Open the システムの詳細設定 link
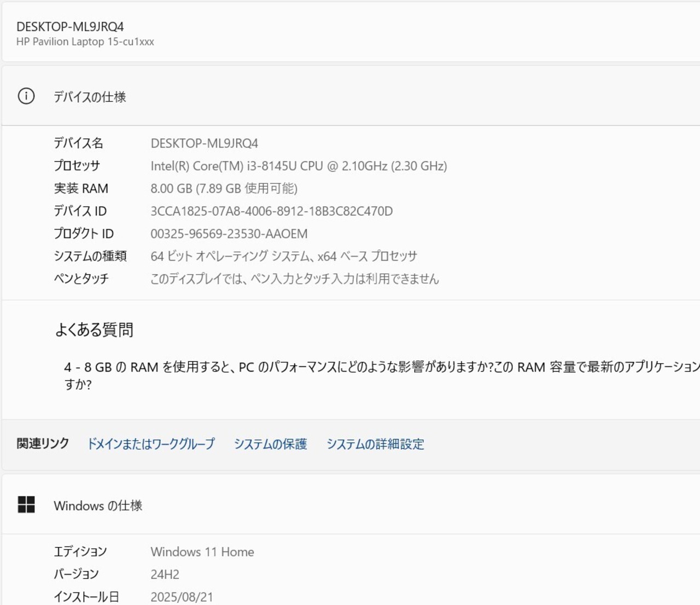The width and height of the screenshot is (700, 605). [375, 444]
